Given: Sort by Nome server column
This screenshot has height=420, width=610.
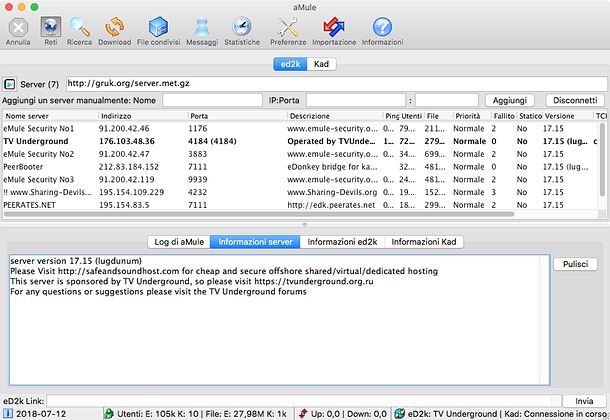Looking at the screenshot, I should click(x=51, y=116).
